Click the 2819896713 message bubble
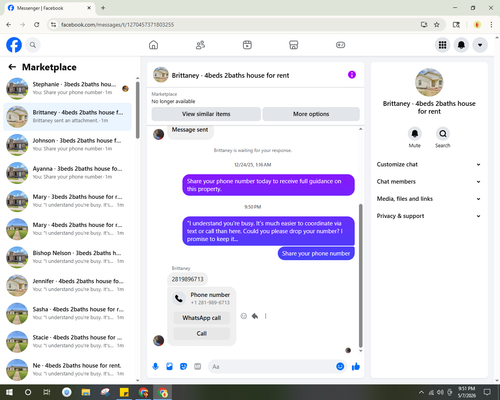The width and height of the screenshot is (500, 400). click(x=187, y=279)
